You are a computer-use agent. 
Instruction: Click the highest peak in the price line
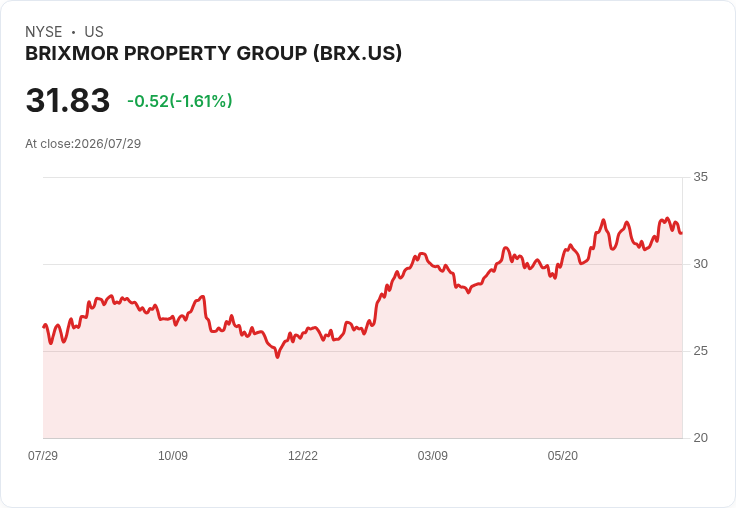(604, 220)
